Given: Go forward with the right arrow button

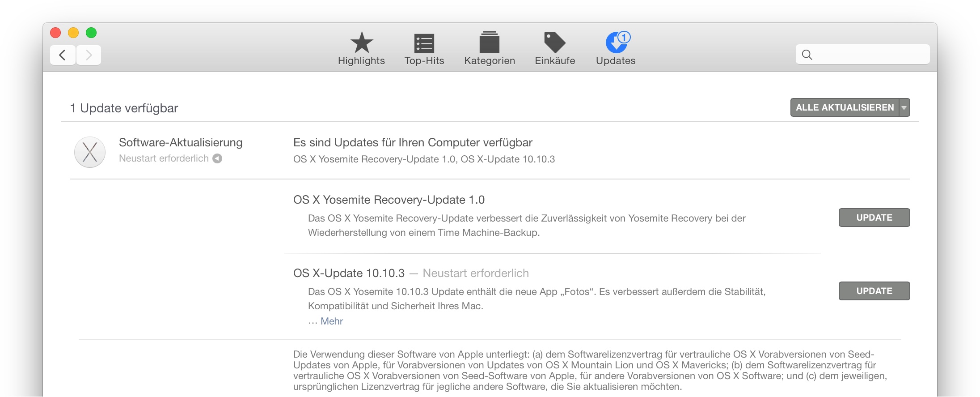Looking at the screenshot, I should 89,55.
